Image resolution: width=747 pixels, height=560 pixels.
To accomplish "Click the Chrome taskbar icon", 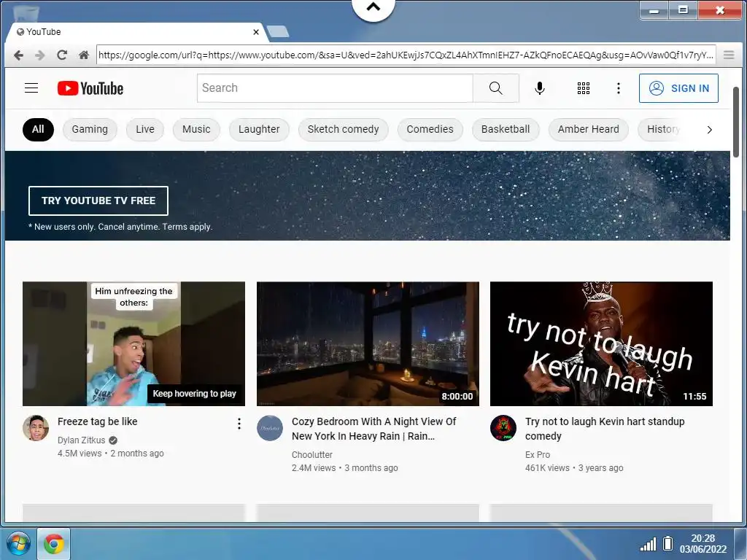I will [54, 544].
